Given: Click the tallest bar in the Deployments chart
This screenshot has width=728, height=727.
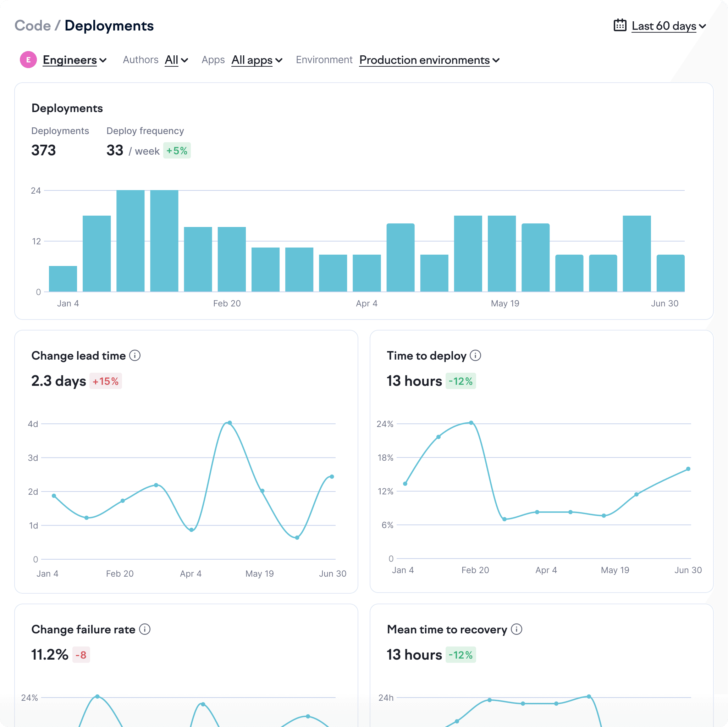Looking at the screenshot, I should (x=130, y=241).
